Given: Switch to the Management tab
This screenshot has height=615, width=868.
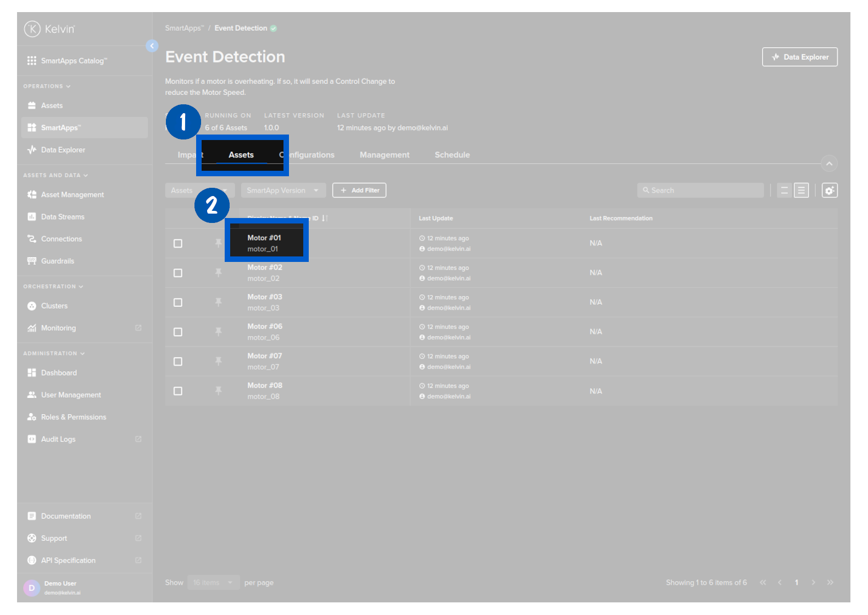Looking at the screenshot, I should pos(385,155).
